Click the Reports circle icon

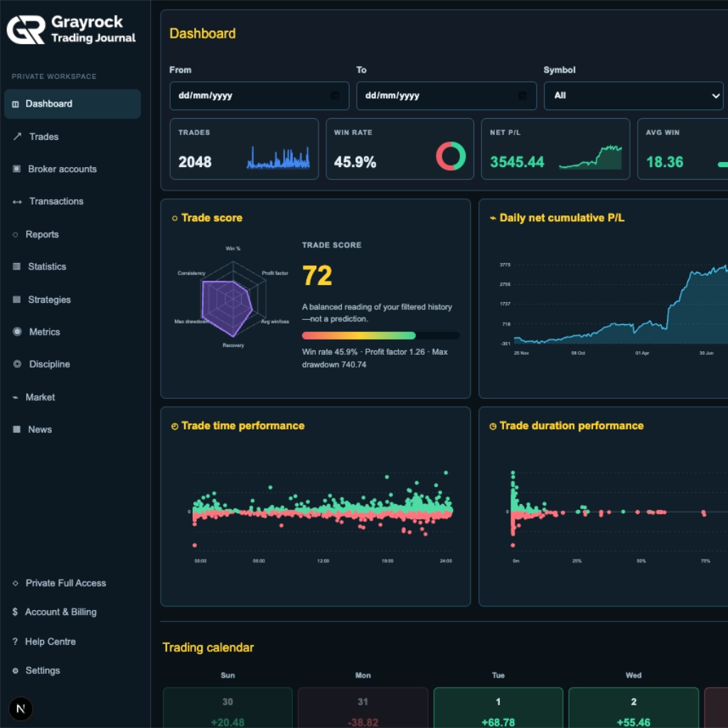[16, 235]
